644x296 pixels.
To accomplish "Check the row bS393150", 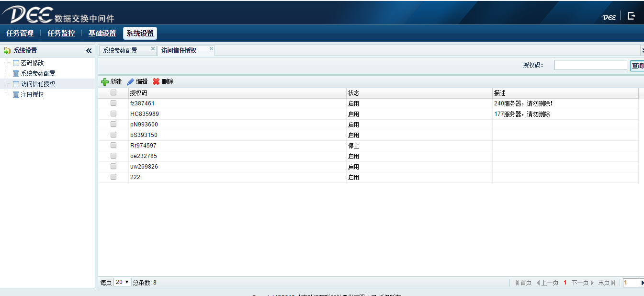I will coord(113,135).
